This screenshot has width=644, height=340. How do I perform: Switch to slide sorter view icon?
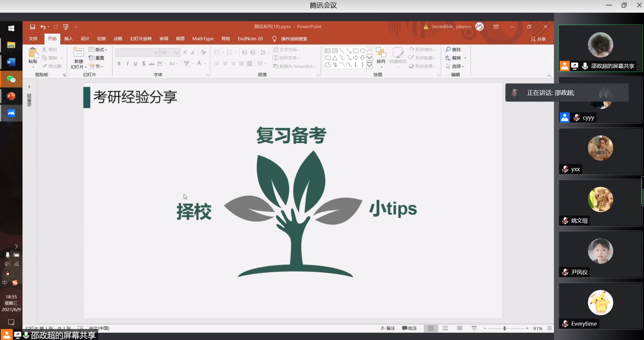(x=445, y=328)
